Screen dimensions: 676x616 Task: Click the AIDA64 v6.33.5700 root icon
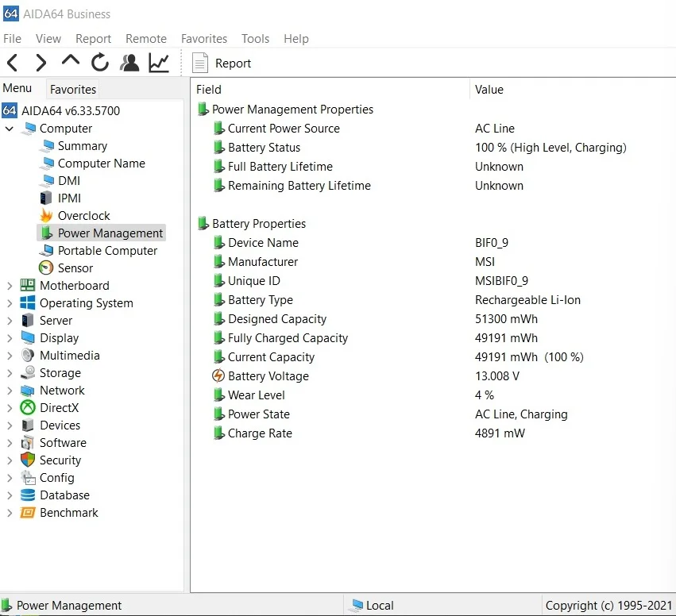click(x=10, y=110)
